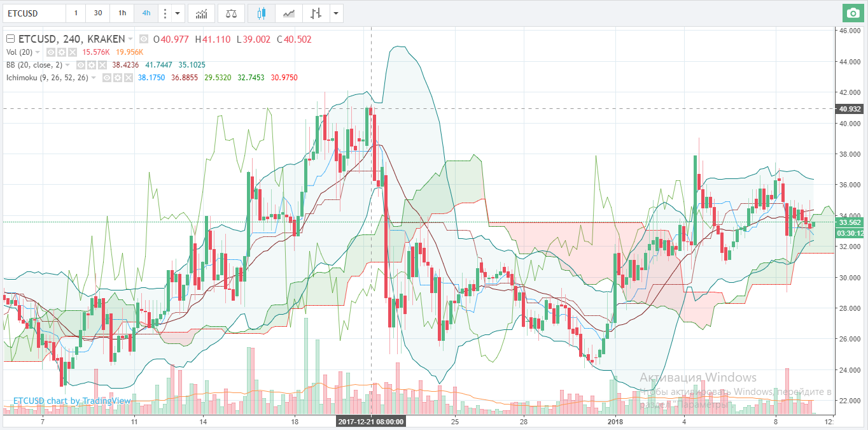868x430 pixels.
Task: Open the ETCUSD, 240, KRAKEN title dropdown arrow
Action: [x=130, y=39]
